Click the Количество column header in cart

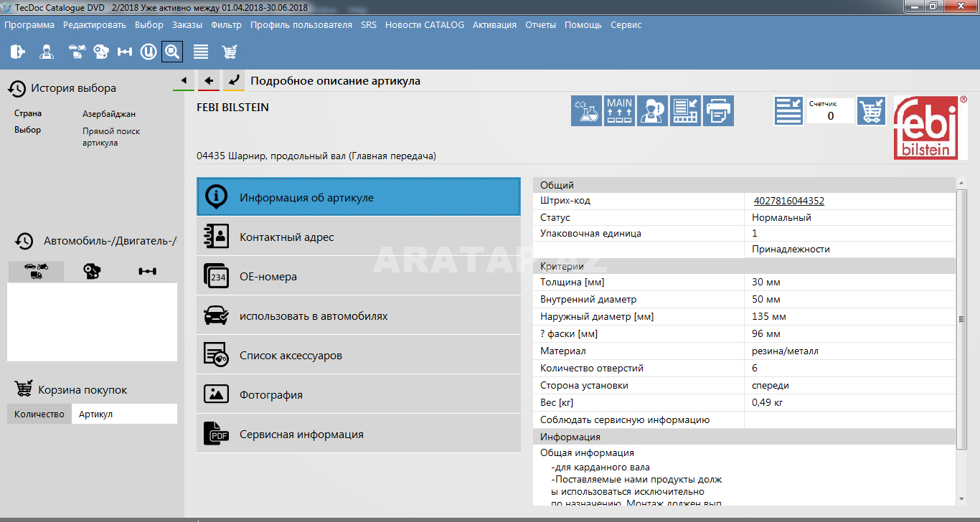click(x=39, y=414)
